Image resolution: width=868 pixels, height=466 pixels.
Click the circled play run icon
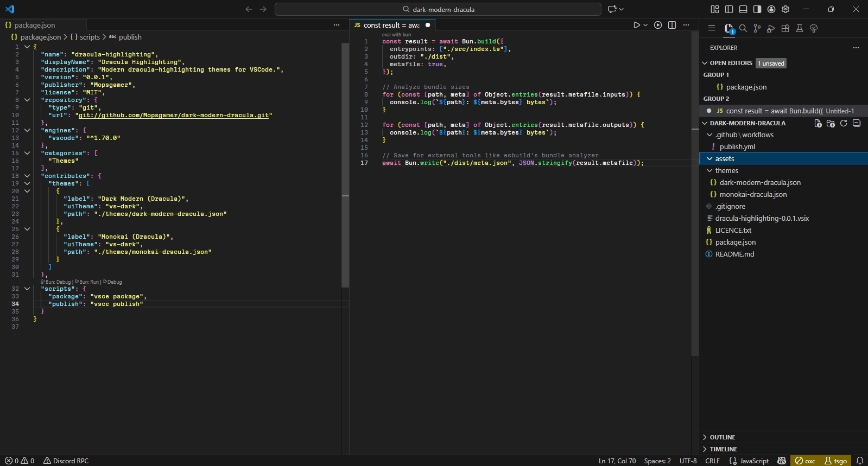click(x=658, y=25)
